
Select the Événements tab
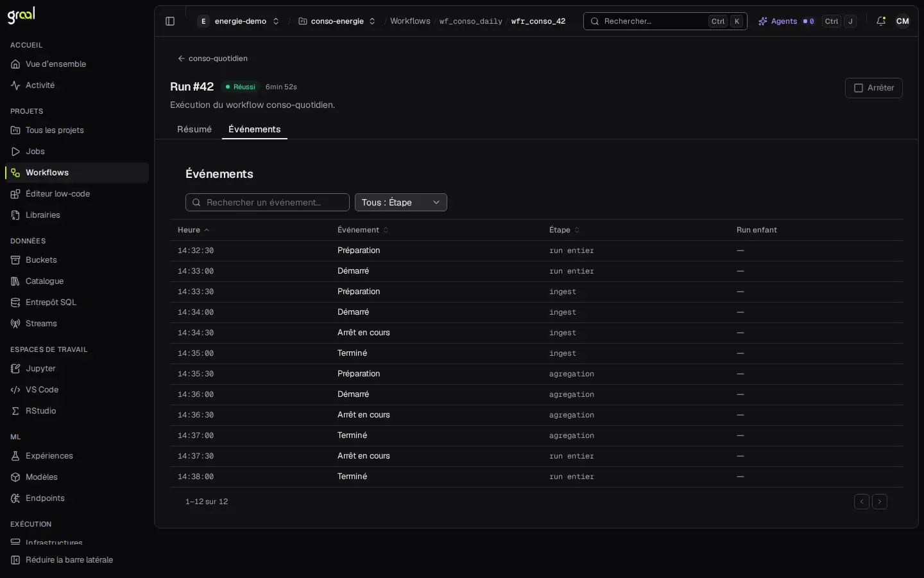(255, 129)
